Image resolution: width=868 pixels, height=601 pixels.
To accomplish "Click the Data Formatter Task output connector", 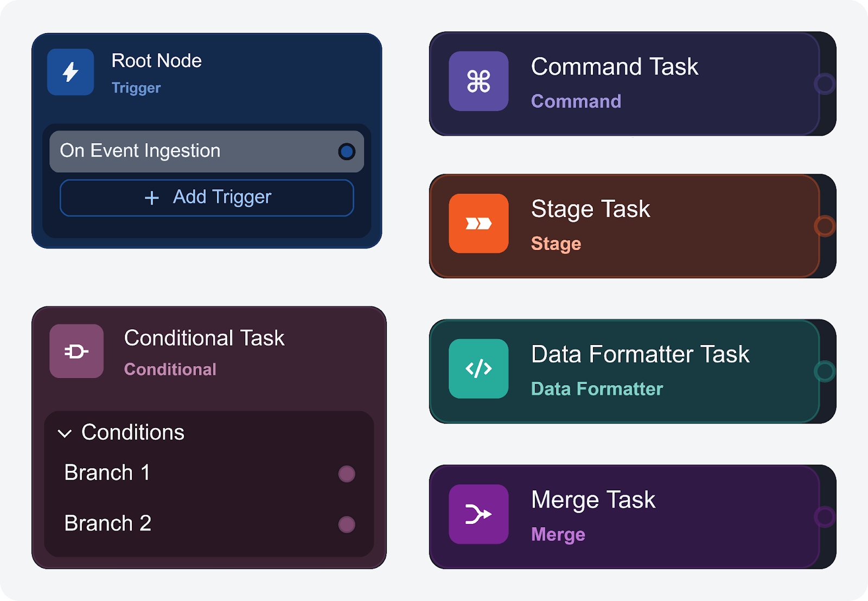I will pos(825,372).
